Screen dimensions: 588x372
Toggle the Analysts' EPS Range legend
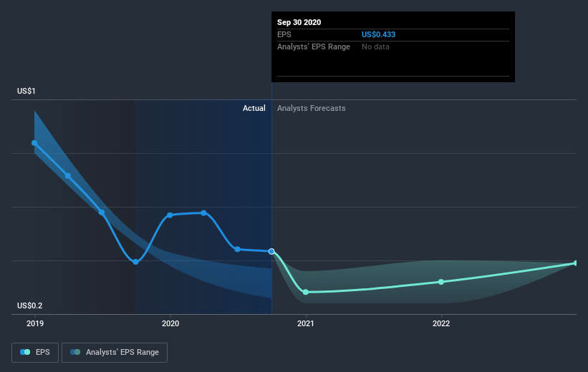point(115,353)
